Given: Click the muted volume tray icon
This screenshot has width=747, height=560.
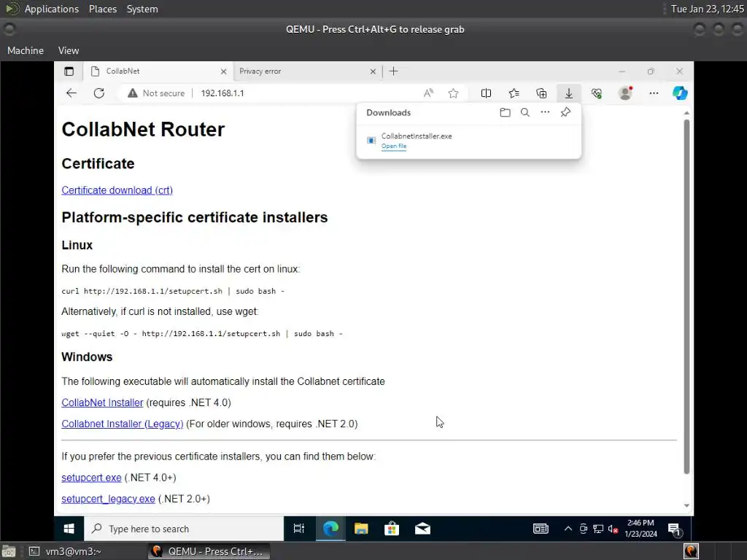Looking at the screenshot, I should 613,529.
